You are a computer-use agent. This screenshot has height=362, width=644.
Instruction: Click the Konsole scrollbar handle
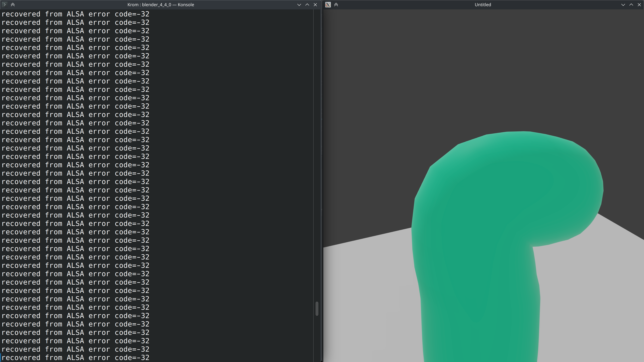pos(317,309)
